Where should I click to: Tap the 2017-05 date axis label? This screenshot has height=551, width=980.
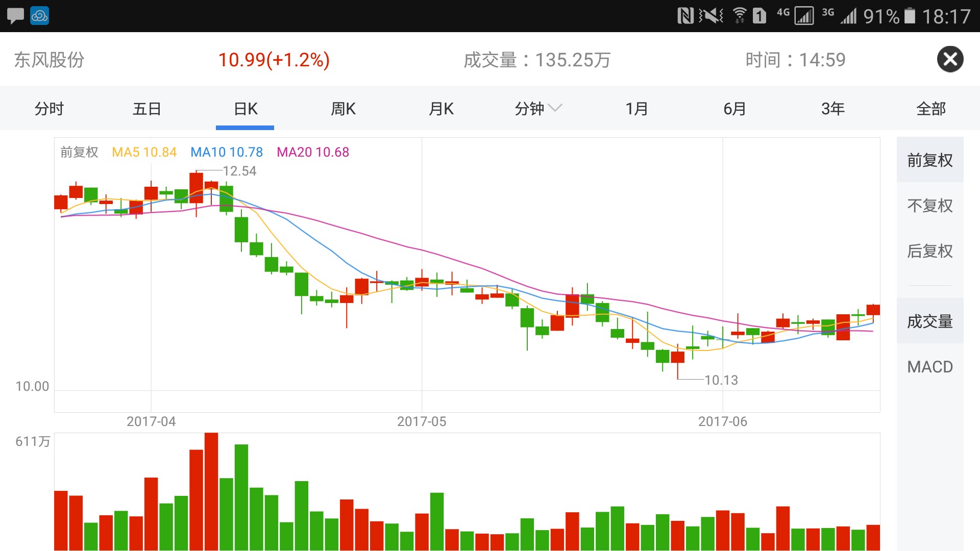click(422, 421)
